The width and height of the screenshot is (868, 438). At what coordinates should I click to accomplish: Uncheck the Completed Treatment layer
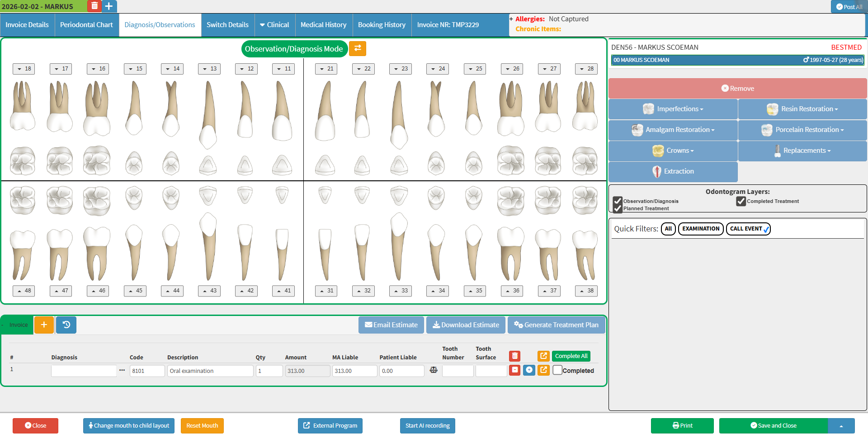[x=741, y=201]
